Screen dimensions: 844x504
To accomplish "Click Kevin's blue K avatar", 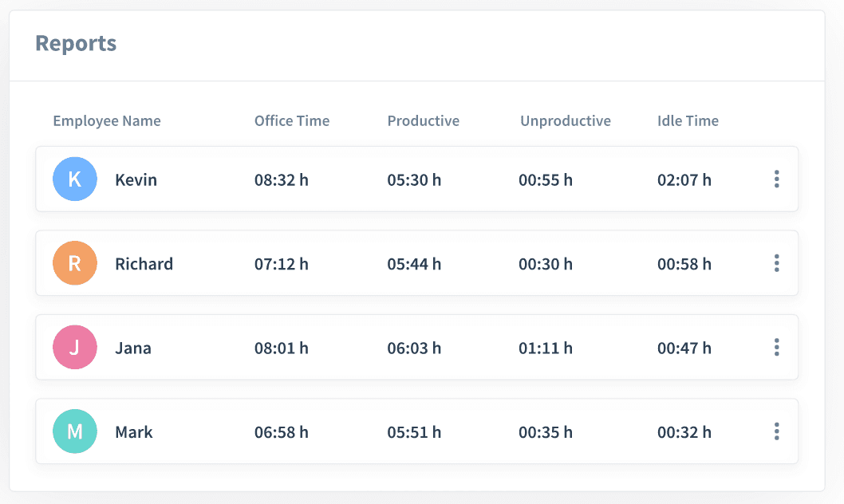I will 75,179.
